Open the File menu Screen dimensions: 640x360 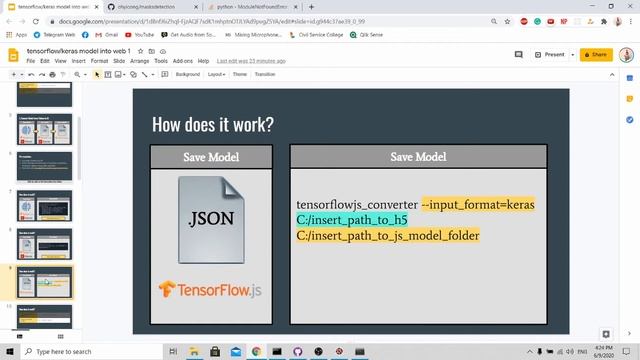click(31, 61)
